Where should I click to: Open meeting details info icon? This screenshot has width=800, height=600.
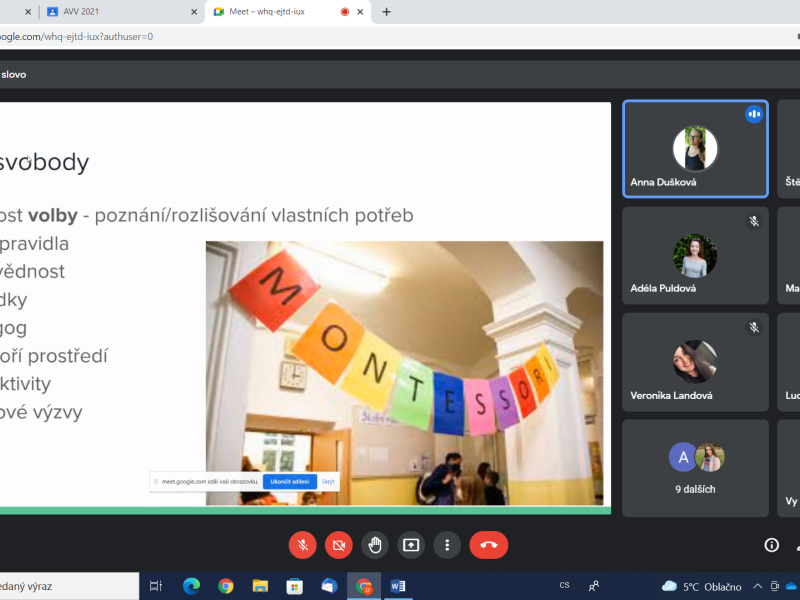coord(771,545)
